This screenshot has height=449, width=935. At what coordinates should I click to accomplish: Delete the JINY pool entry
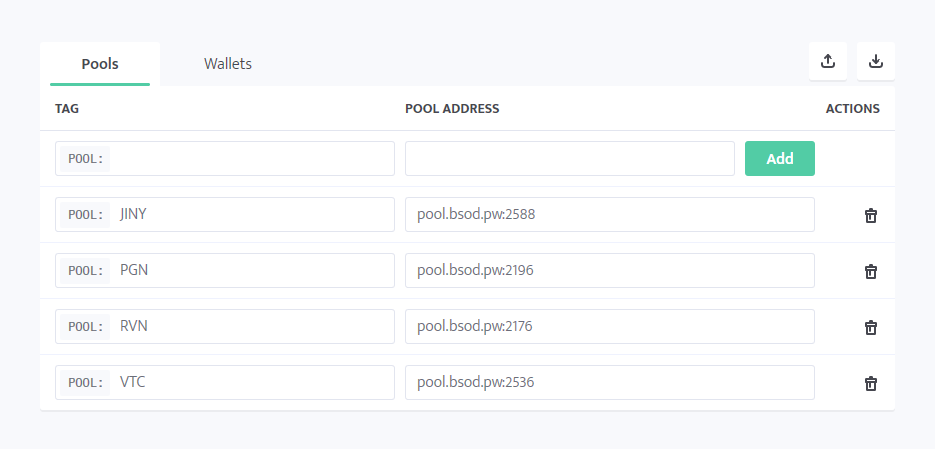pos(871,215)
